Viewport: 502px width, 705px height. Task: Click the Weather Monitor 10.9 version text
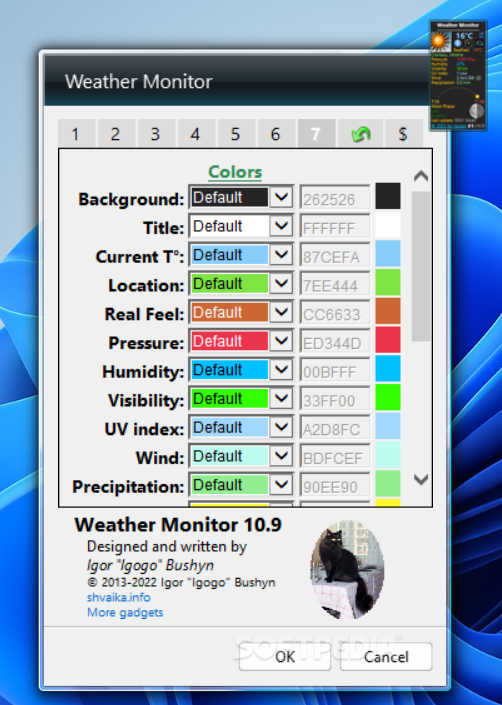coord(178,525)
